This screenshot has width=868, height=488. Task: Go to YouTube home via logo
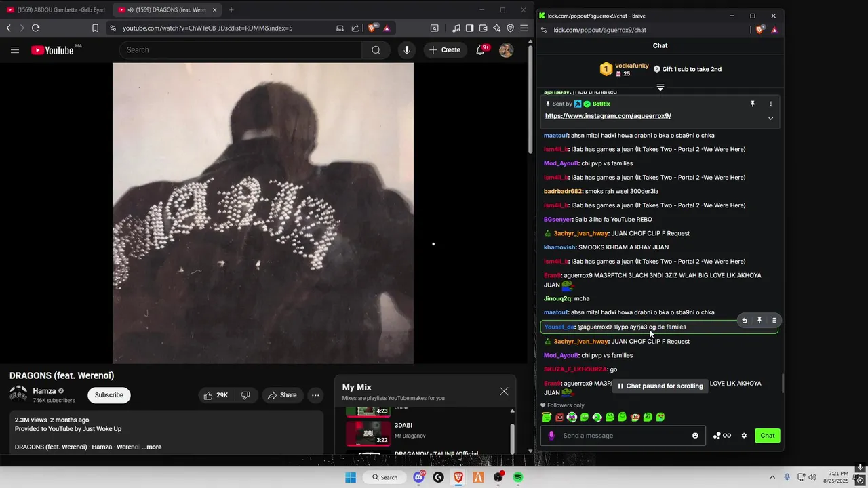(52, 50)
